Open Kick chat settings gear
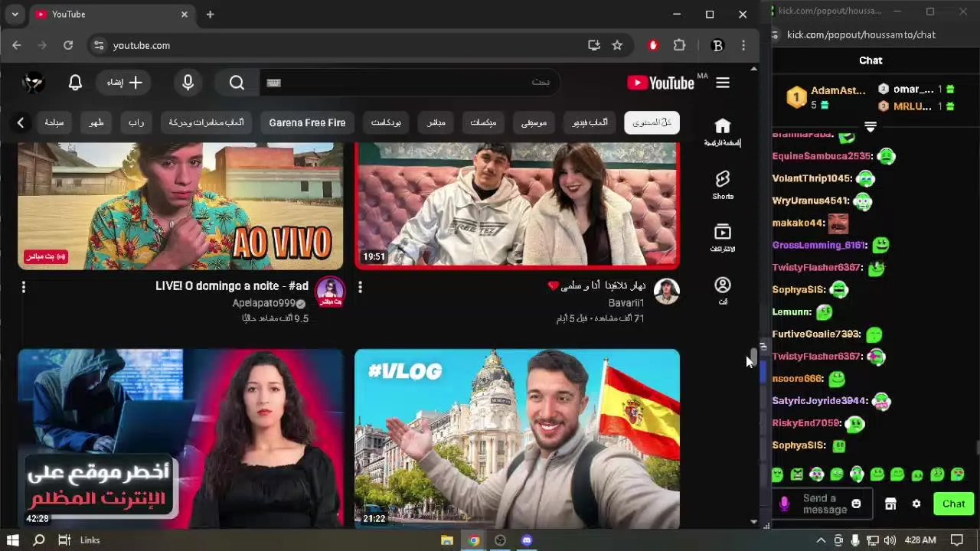 tap(916, 504)
